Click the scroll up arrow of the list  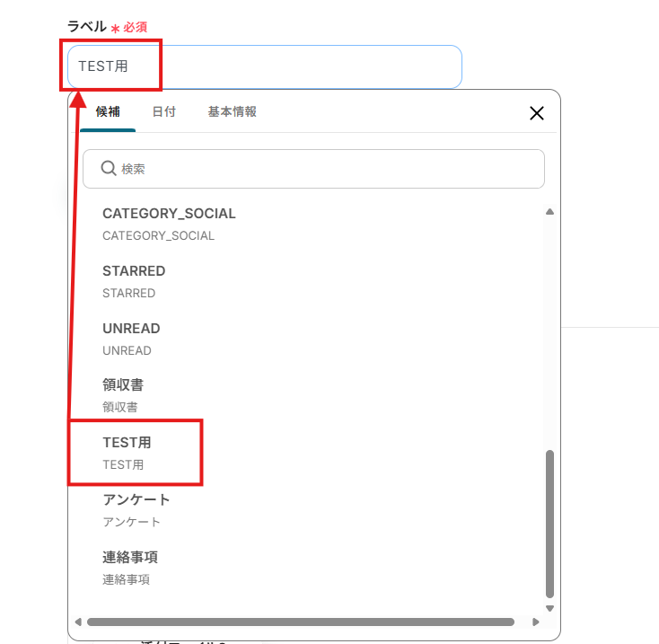pyautogui.click(x=549, y=211)
